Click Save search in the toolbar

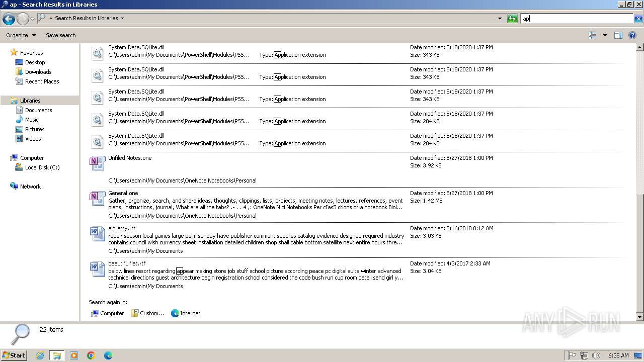coord(61,35)
